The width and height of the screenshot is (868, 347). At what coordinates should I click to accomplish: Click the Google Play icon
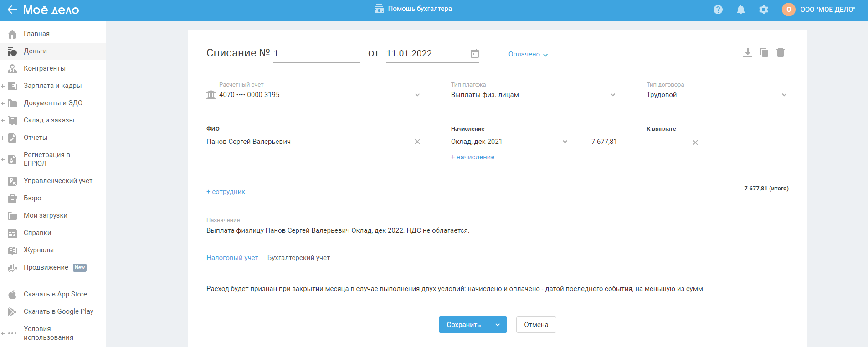(x=12, y=312)
